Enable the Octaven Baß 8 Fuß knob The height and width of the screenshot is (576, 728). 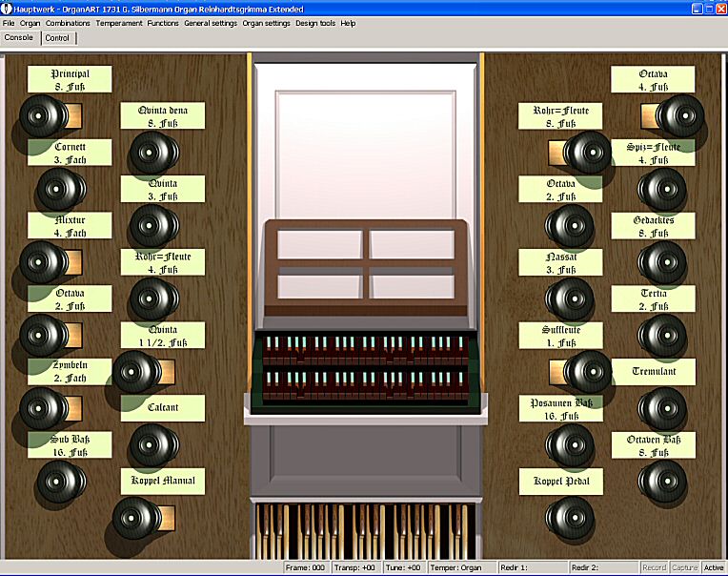[662, 482]
